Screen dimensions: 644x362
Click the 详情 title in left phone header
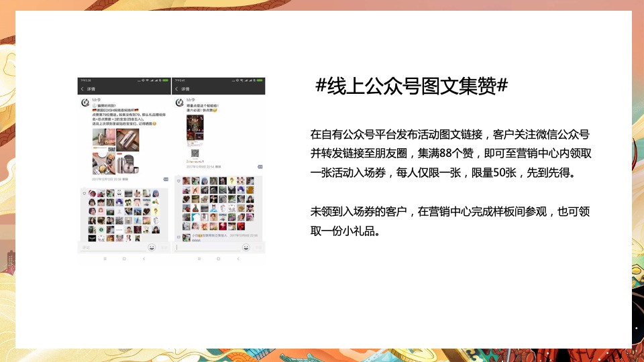click(91, 88)
